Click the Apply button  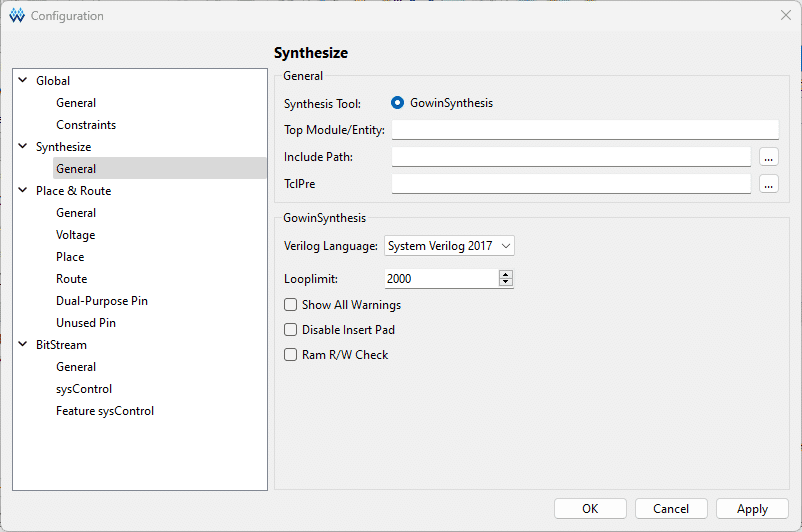point(752,509)
